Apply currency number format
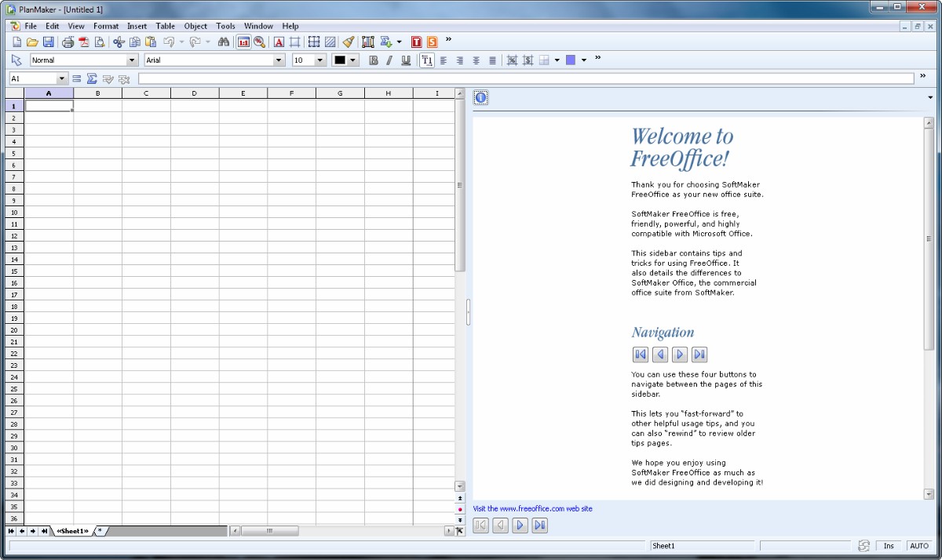This screenshot has height=560, width=942. (528, 60)
